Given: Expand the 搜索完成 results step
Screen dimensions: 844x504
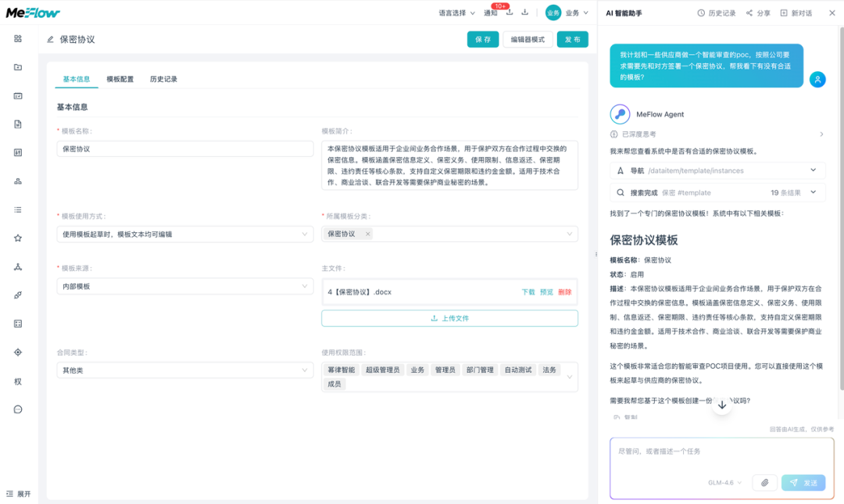Looking at the screenshot, I should tap(717, 192).
